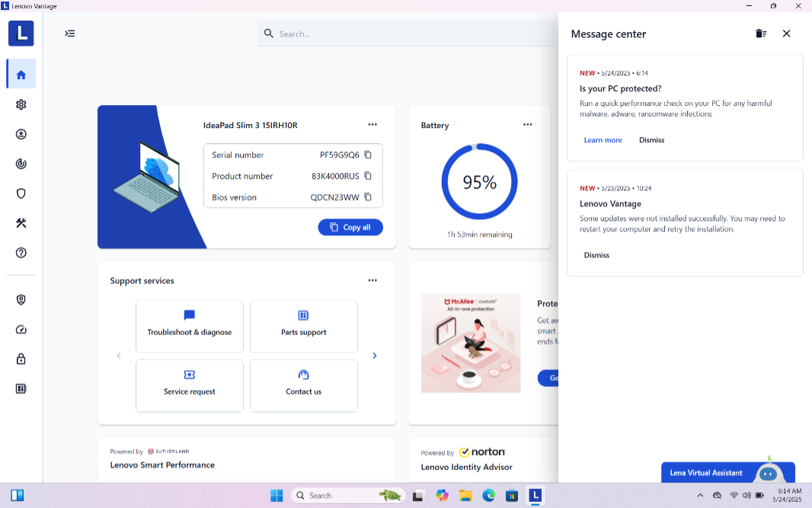Open Task View on taskbar
Screen dimensions: 812x508
point(418,496)
